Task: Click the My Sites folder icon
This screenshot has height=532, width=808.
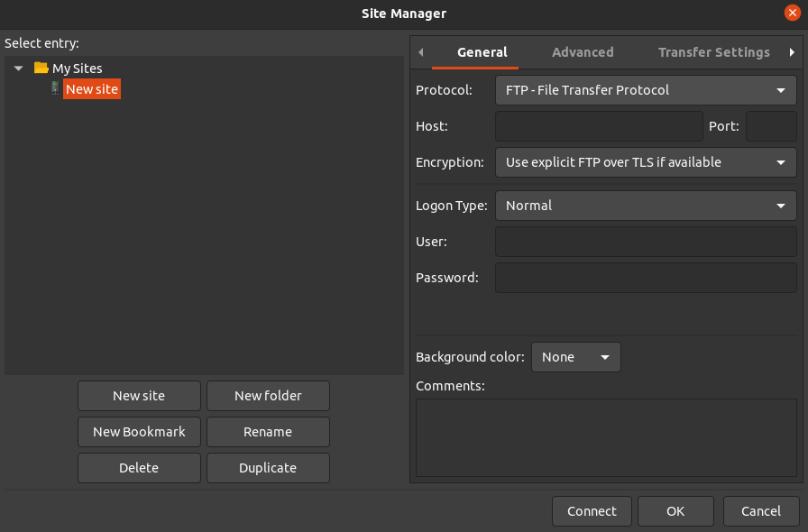Action: pyautogui.click(x=41, y=68)
